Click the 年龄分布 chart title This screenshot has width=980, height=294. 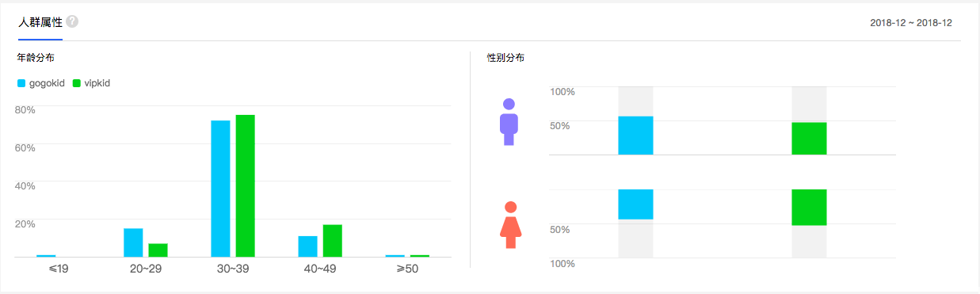pyautogui.click(x=36, y=58)
